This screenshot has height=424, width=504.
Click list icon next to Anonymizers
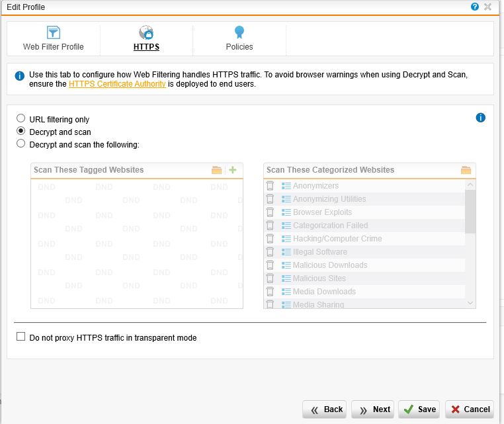(286, 186)
